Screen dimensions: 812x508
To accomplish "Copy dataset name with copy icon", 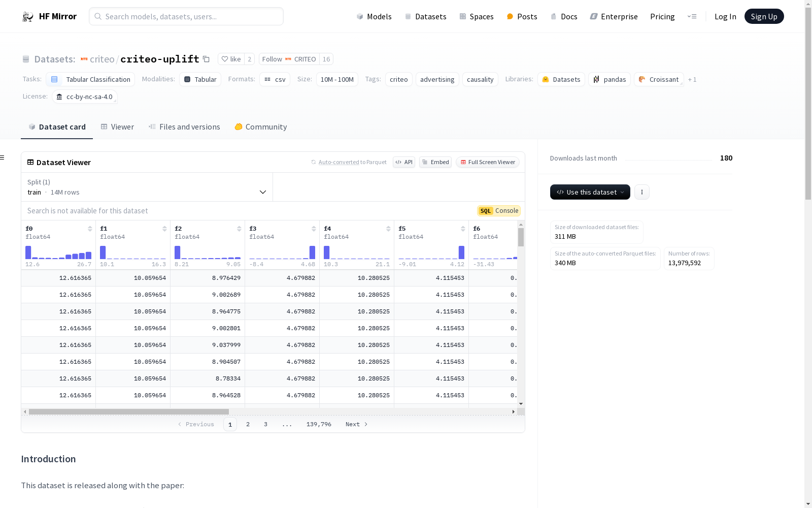I will (x=206, y=59).
